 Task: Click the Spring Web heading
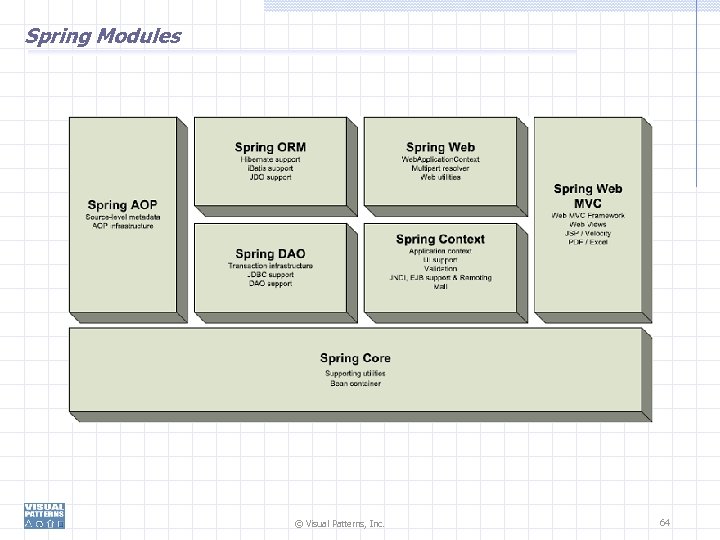[440, 147]
